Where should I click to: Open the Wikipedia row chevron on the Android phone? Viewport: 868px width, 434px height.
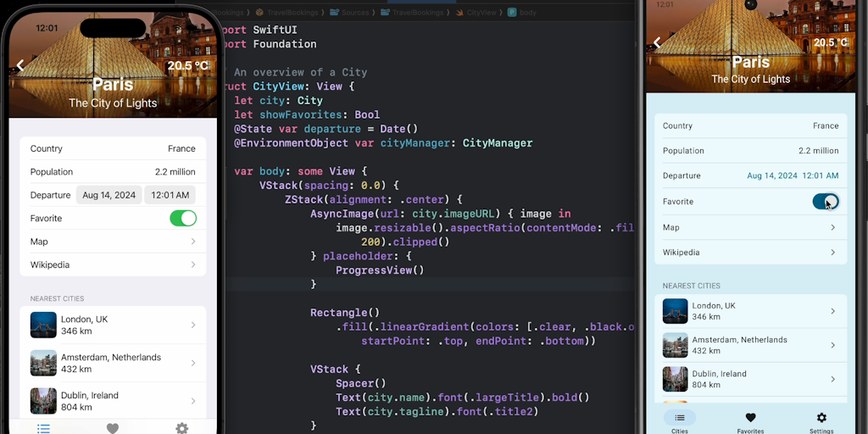(832, 253)
